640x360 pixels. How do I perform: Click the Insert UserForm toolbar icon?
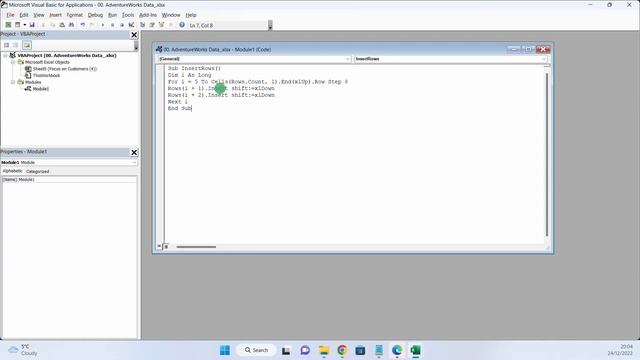click(18, 25)
